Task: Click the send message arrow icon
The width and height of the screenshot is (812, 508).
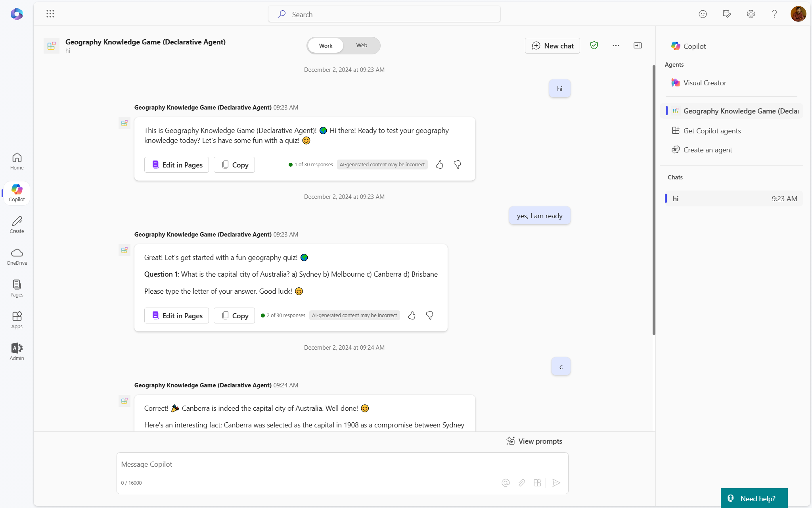Action: click(x=556, y=483)
